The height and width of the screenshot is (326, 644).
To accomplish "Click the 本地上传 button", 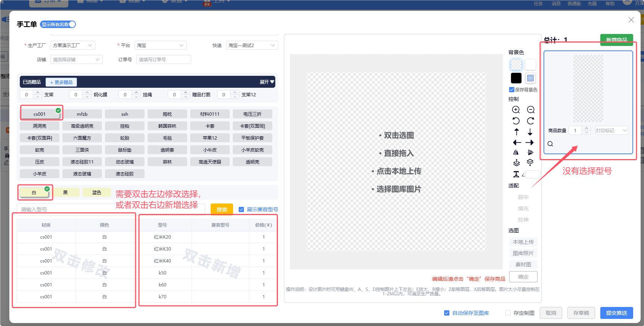I will coord(523,242).
